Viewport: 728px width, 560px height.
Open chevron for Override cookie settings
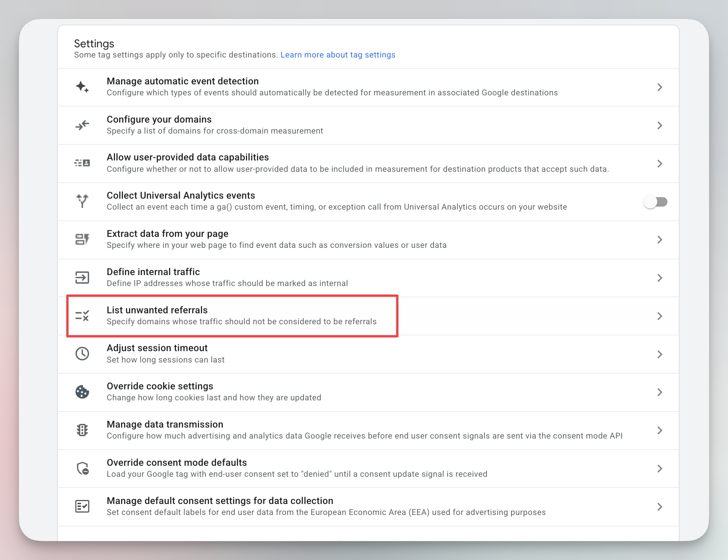click(660, 392)
